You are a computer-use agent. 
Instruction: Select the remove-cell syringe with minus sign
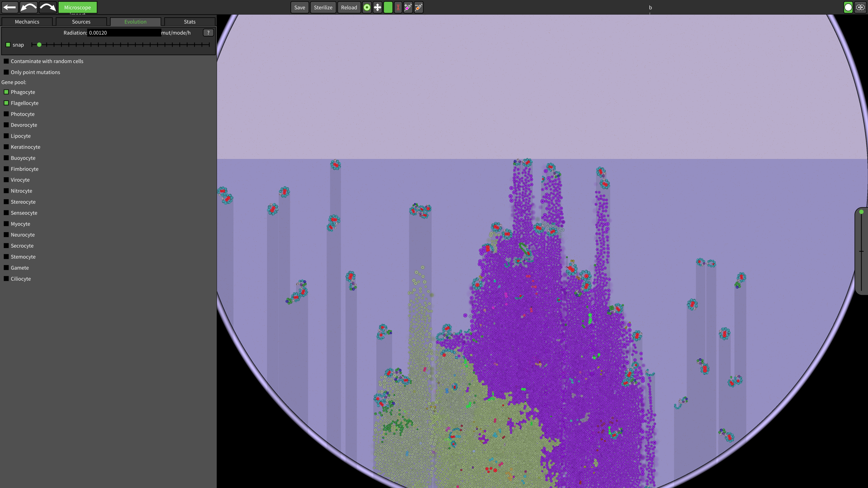(418, 7)
